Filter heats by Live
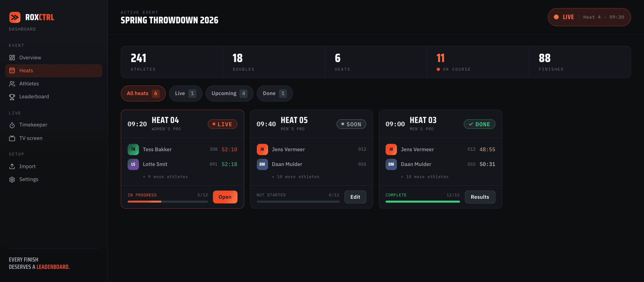This screenshot has height=282, width=644. (186, 93)
